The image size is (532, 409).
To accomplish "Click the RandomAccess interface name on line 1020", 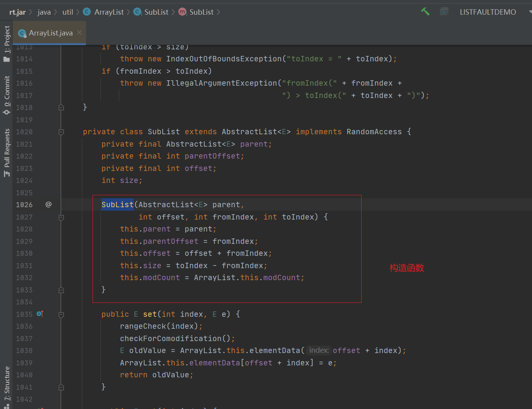I will click(374, 132).
